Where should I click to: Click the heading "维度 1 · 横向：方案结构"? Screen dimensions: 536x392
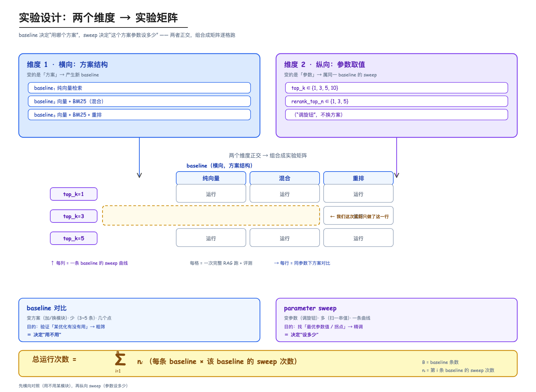coord(67,64)
